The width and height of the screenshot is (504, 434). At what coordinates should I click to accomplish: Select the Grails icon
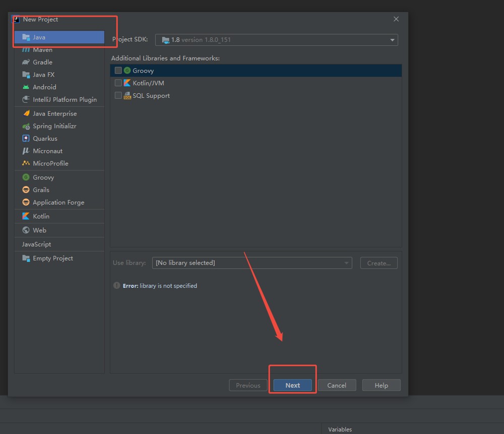[26, 190]
